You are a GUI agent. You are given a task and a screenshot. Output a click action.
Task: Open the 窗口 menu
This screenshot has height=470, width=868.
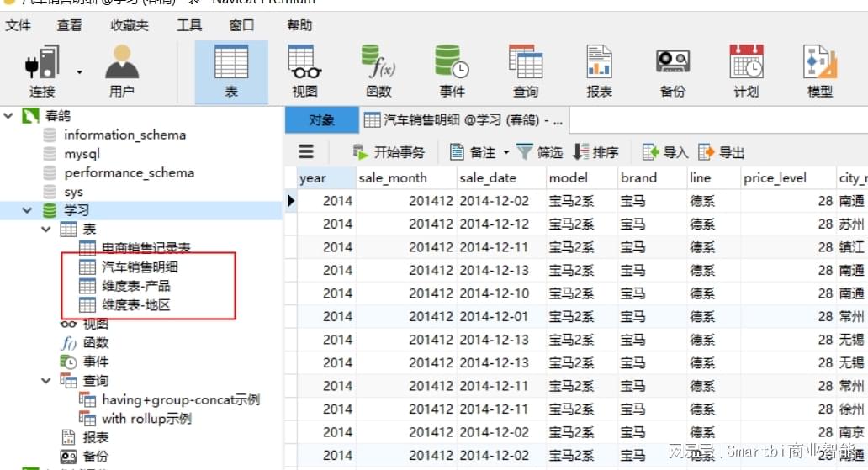[x=241, y=25]
